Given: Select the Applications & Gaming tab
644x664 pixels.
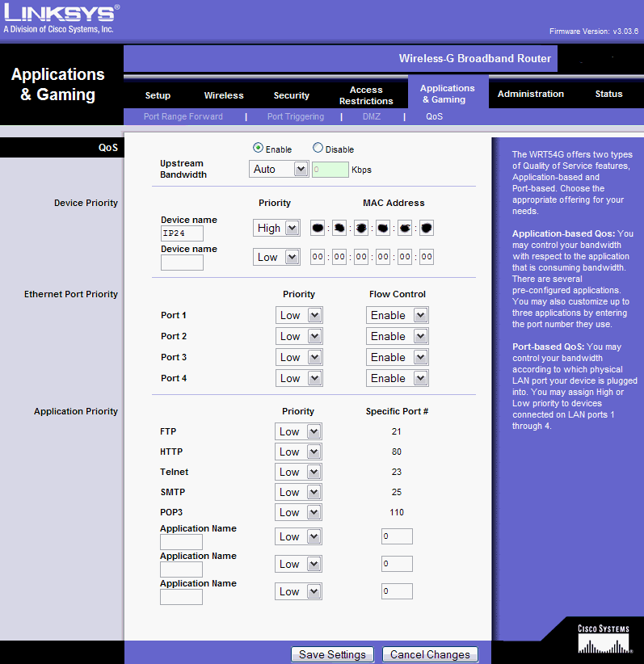Looking at the screenshot, I should tap(448, 94).
